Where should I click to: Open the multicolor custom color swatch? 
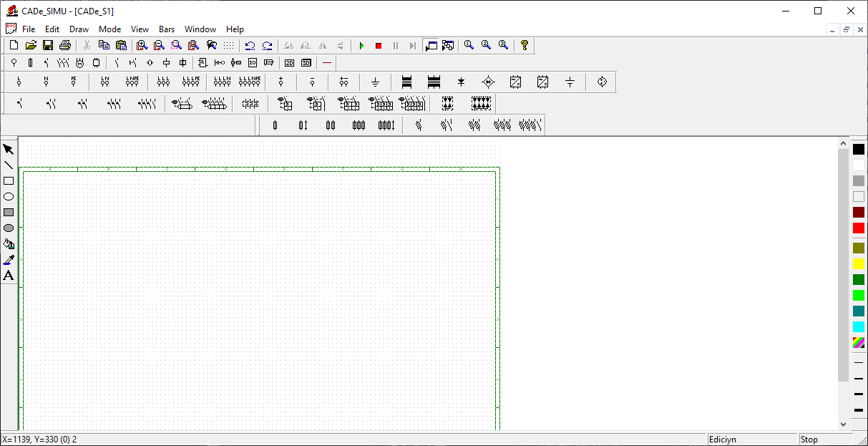click(859, 343)
